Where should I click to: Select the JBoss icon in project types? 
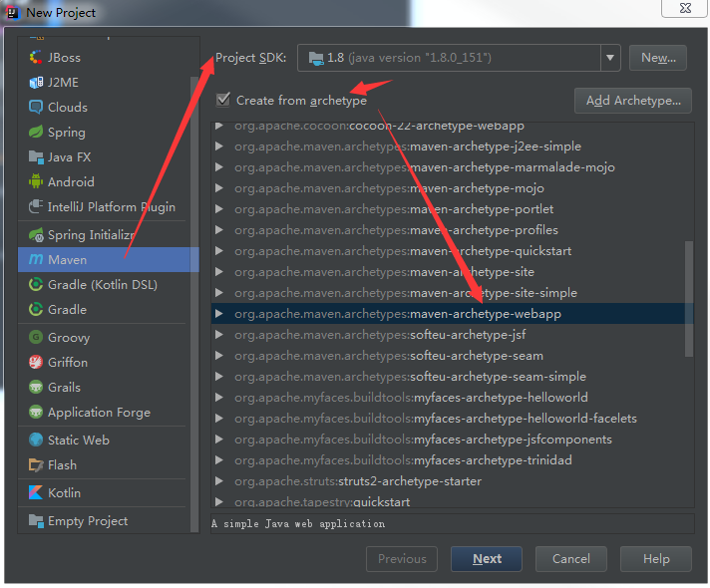(x=36, y=58)
